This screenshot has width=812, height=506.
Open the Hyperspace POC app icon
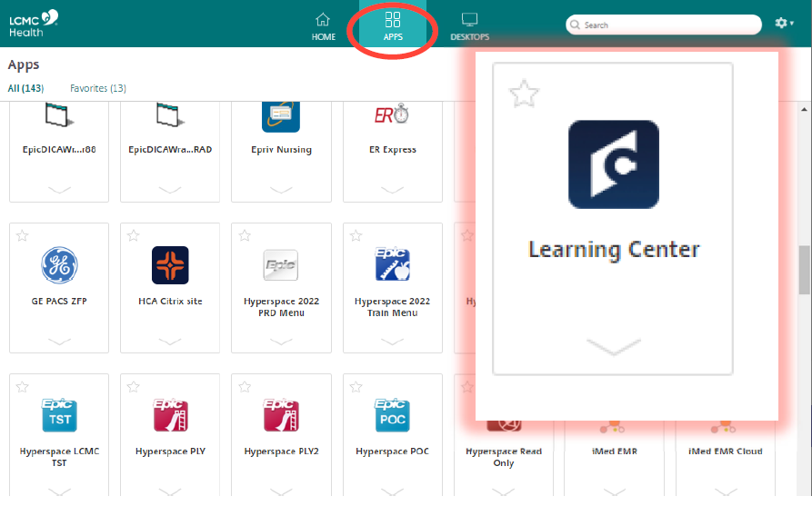point(392,415)
